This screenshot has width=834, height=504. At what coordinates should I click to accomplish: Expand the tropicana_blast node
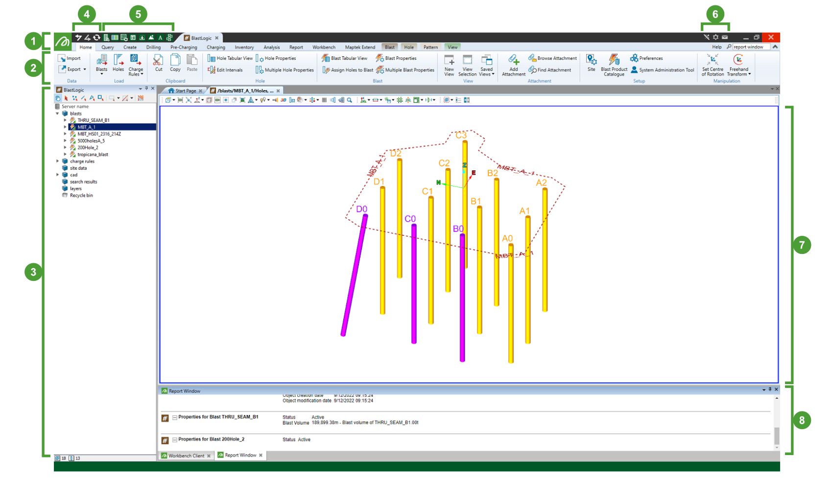pyautogui.click(x=65, y=155)
